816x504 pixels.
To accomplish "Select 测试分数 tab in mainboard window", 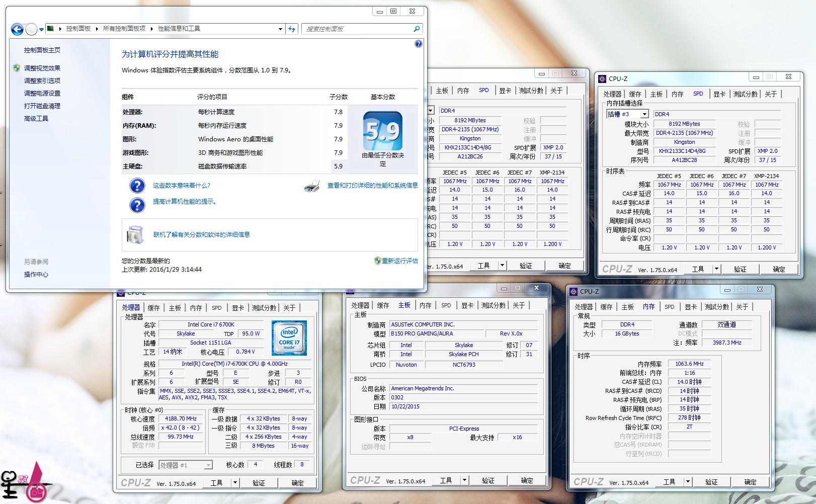I will 494,305.
